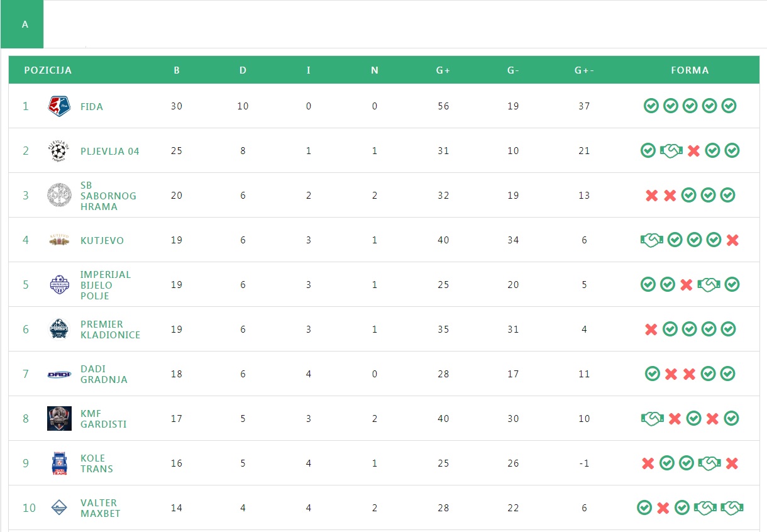Click the FIDA team logo
Image resolution: width=767 pixels, height=532 pixels.
(x=59, y=106)
